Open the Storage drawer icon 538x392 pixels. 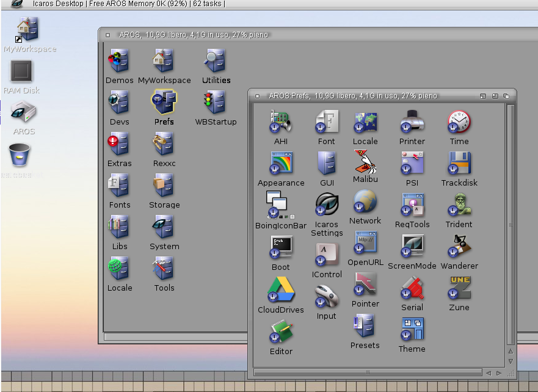point(163,185)
